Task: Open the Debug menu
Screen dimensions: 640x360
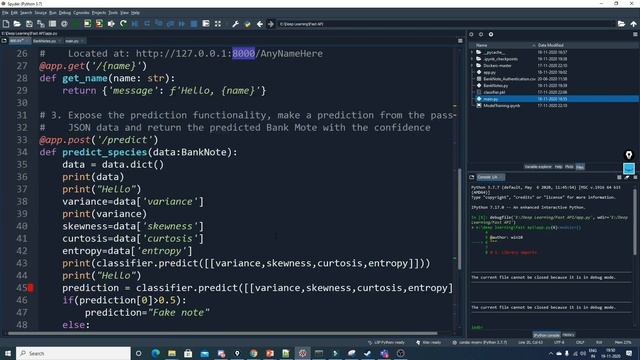Action: coord(64,13)
